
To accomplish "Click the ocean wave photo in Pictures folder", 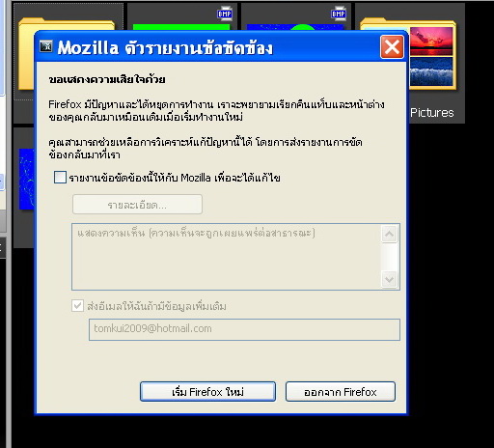I will [x=431, y=71].
